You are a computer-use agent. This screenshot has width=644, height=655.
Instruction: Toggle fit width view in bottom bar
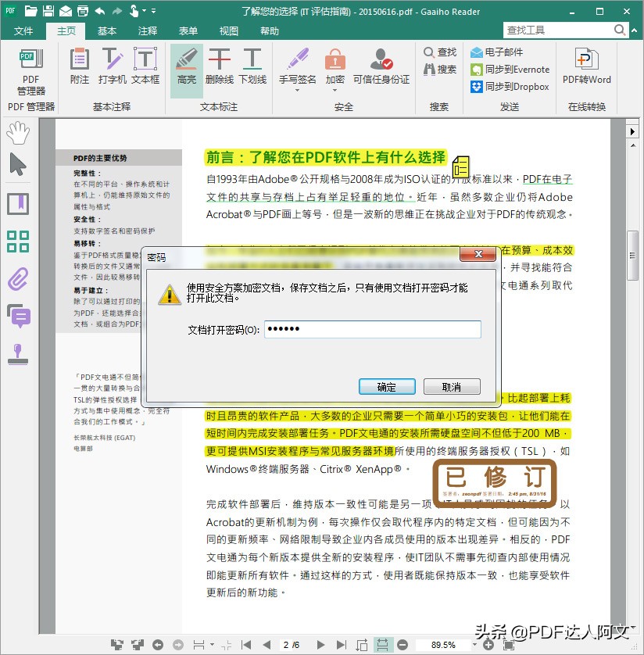[x=382, y=645]
